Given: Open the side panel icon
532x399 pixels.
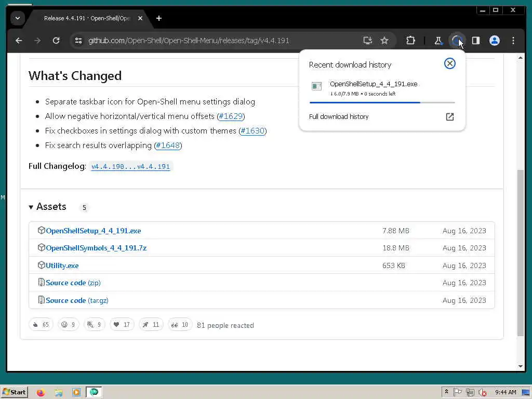Looking at the screenshot, I should click(476, 41).
